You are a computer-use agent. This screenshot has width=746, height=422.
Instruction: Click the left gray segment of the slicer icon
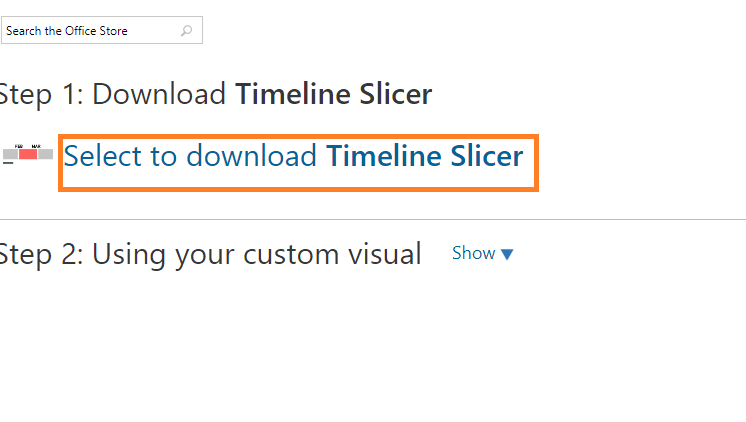point(10,155)
